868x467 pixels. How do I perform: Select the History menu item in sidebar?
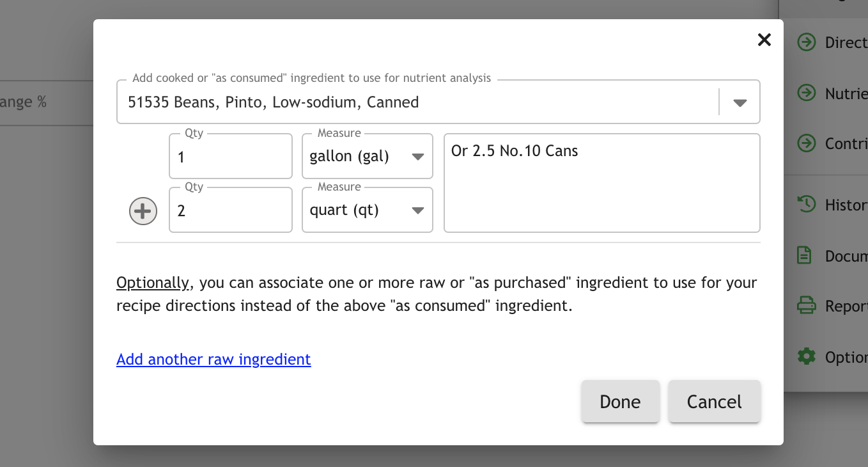pyautogui.click(x=845, y=205)
